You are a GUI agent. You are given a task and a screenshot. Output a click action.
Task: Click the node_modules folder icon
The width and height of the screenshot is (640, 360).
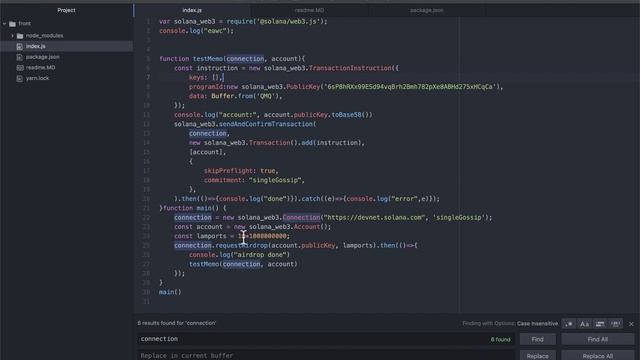[20, 36]
